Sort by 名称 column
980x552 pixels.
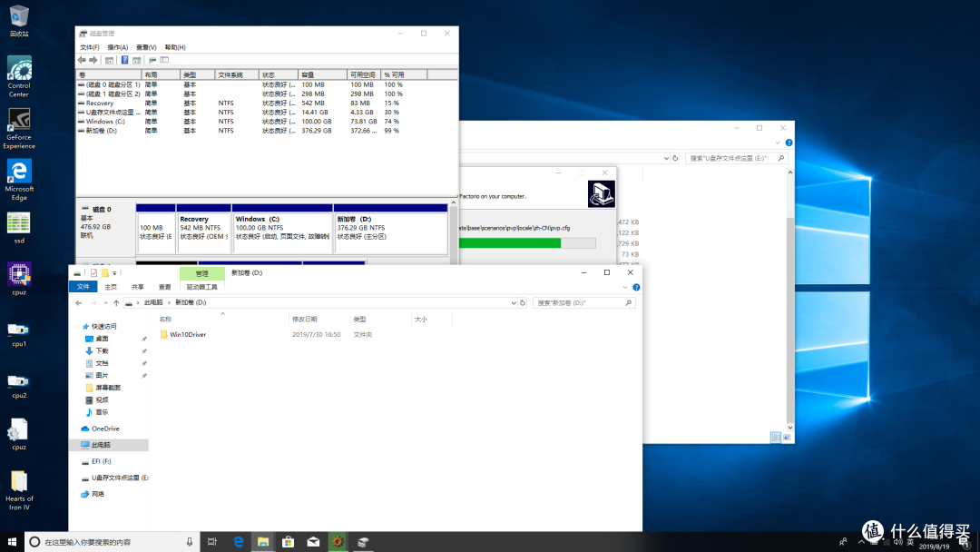click(165, 320)
